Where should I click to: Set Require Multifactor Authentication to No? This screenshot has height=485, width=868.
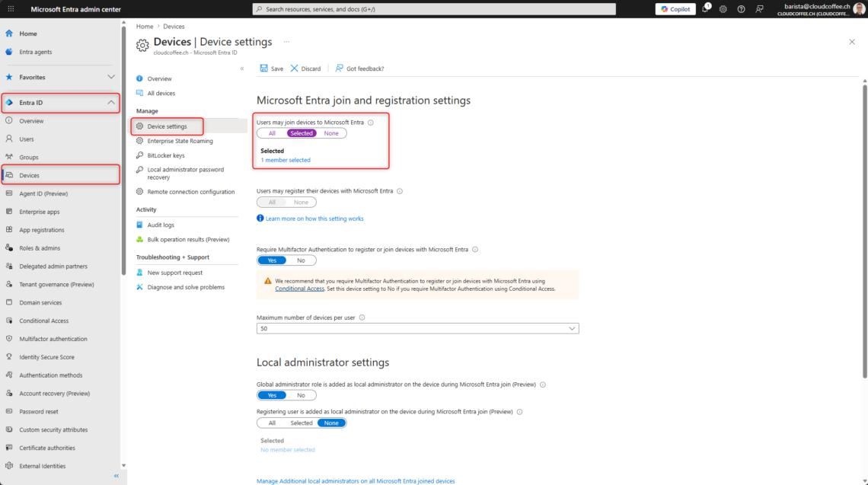tap(302, 260)
